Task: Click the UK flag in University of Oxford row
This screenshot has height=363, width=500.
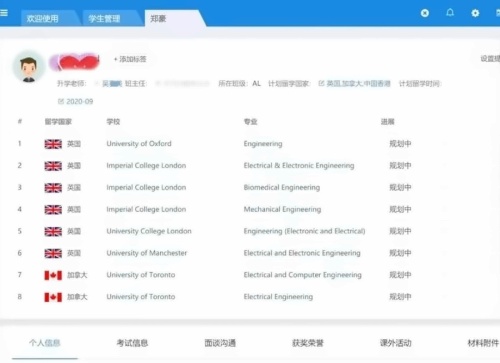Action: 53,144
